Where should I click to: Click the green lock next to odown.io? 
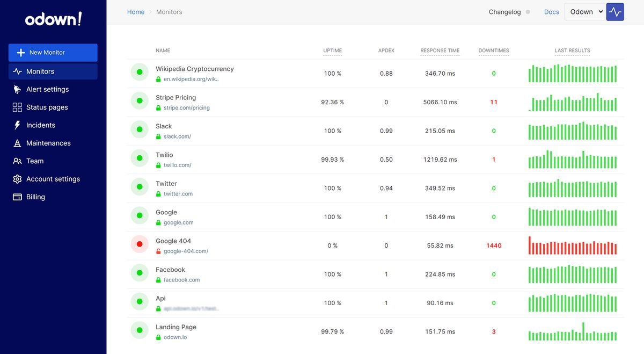(158, 337)
